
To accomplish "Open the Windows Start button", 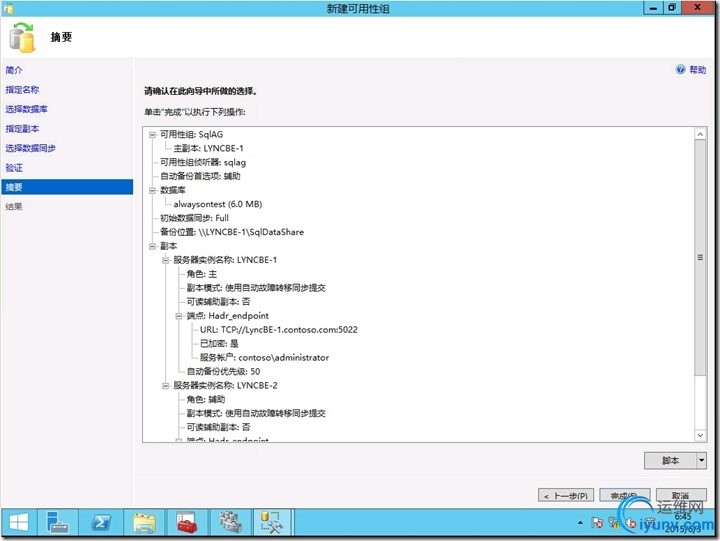I will pyautogui.click(x=19, y=522).
